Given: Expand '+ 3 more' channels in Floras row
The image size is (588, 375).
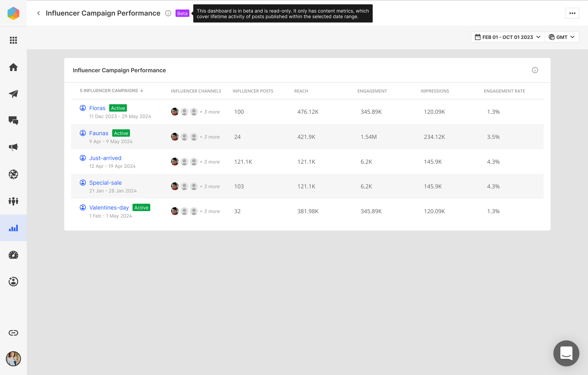Looking at the screenshot, I should [x=209, y=112].
